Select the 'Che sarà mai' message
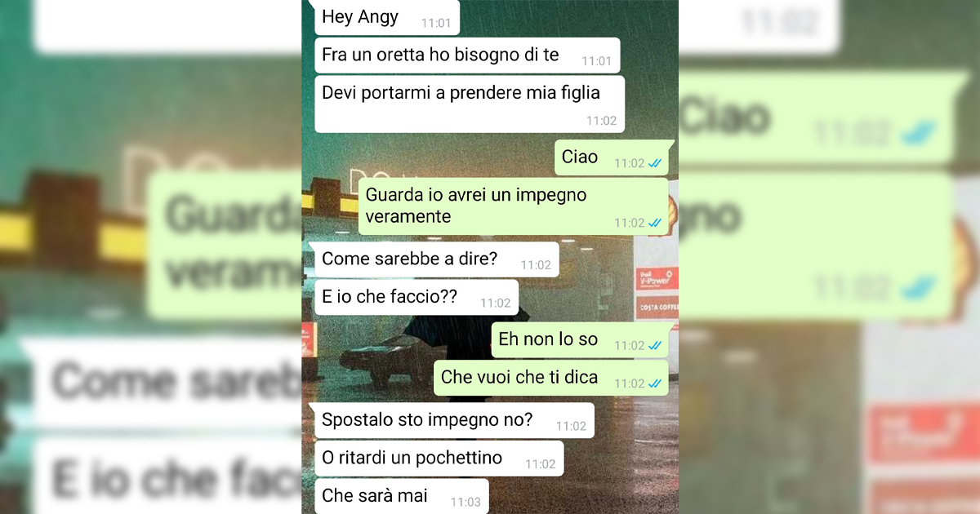The width and height of the screenshot is (980, 514). (402, 496)
